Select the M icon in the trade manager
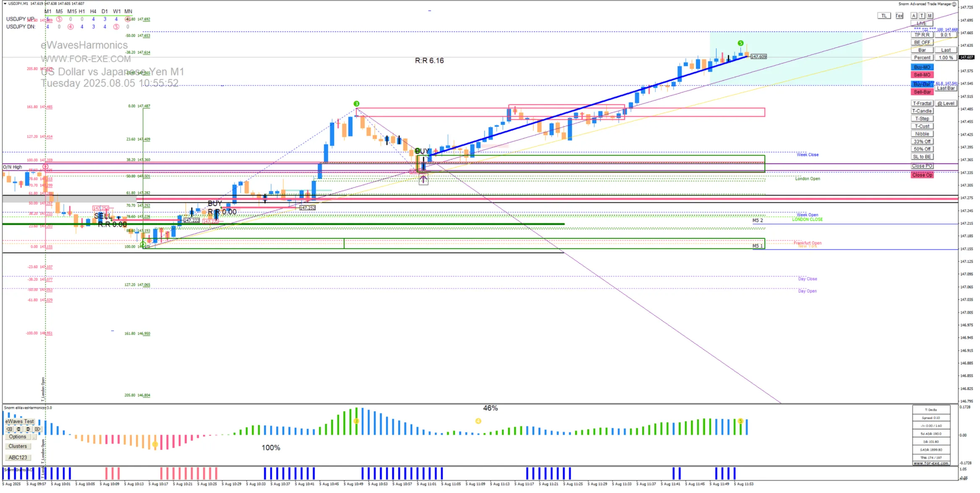Viewport: 980px width, 493px height. (930, 15)
